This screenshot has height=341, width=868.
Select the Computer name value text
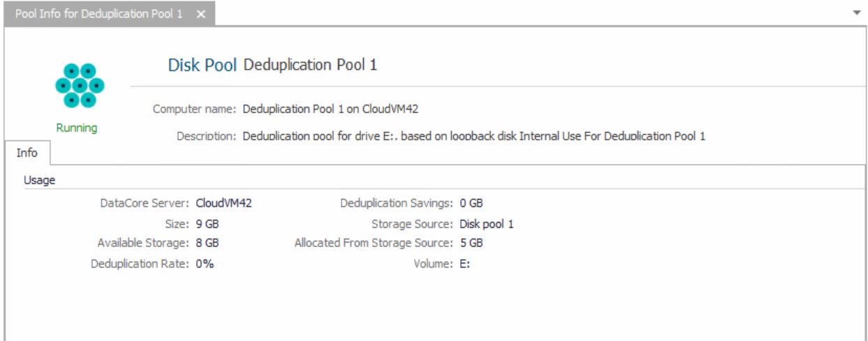(330, 109)
